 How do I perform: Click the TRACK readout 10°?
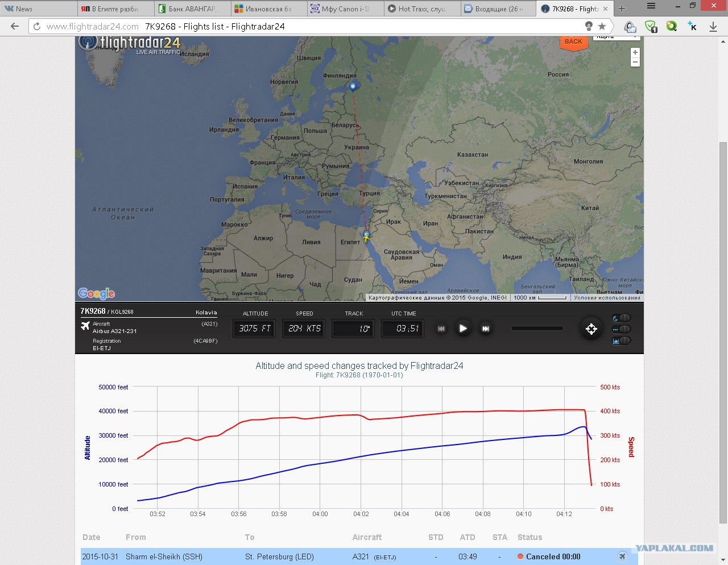(x=353, y=329)
